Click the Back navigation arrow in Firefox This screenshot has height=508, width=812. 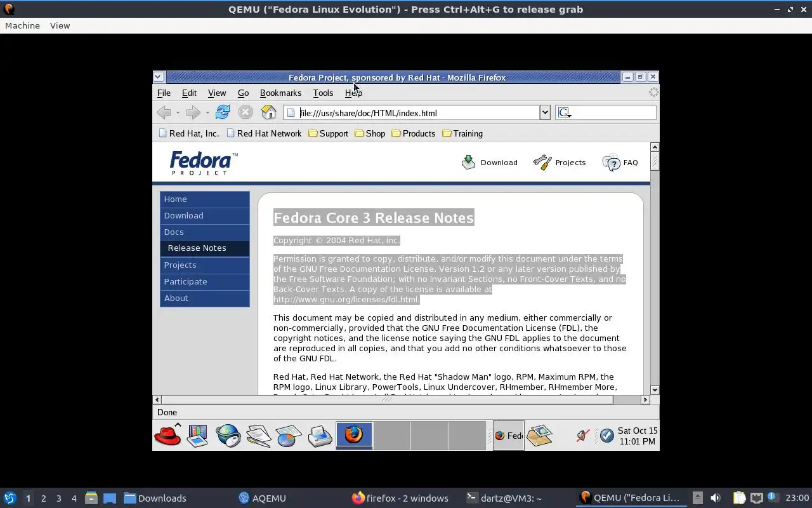click(x=164, y=112)
